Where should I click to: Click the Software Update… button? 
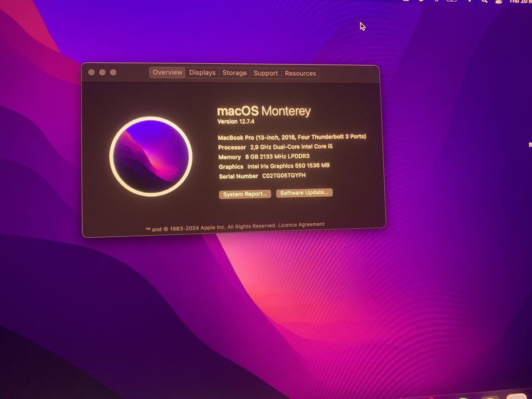(304, 193)
